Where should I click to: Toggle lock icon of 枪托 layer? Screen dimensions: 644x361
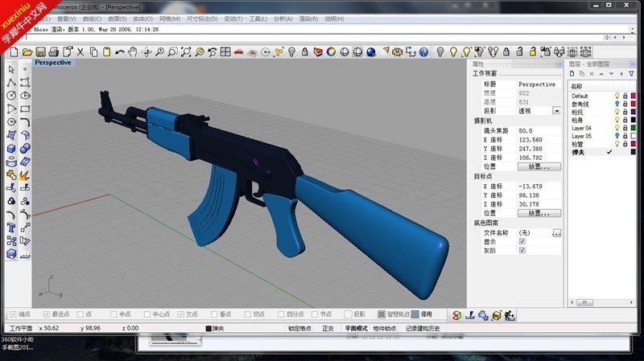coord(625,112)
